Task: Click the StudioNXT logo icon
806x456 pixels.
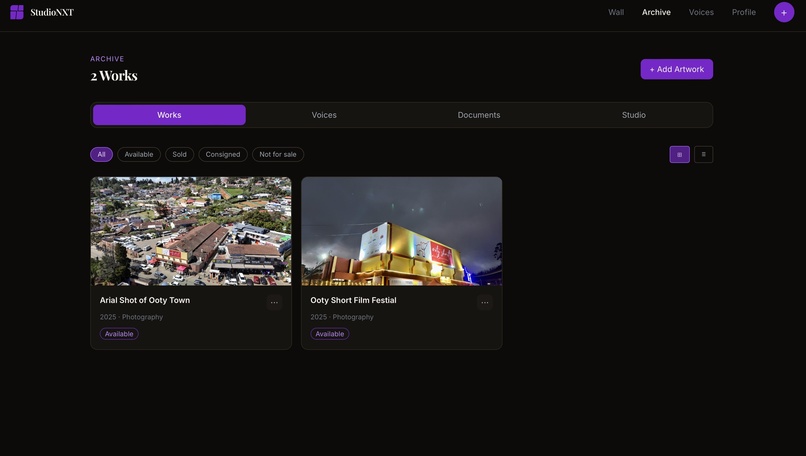Action: point(17,12)
